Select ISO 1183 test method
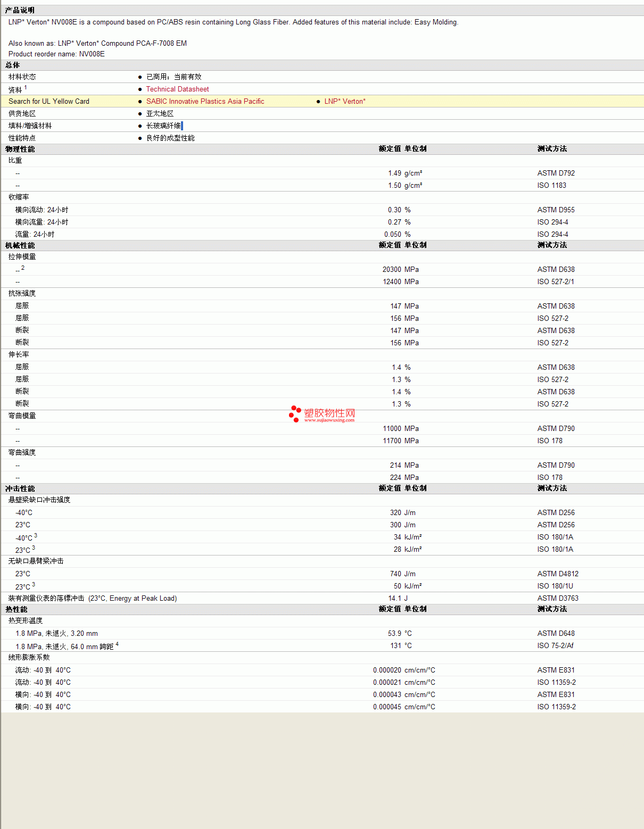 coord(551,185)
